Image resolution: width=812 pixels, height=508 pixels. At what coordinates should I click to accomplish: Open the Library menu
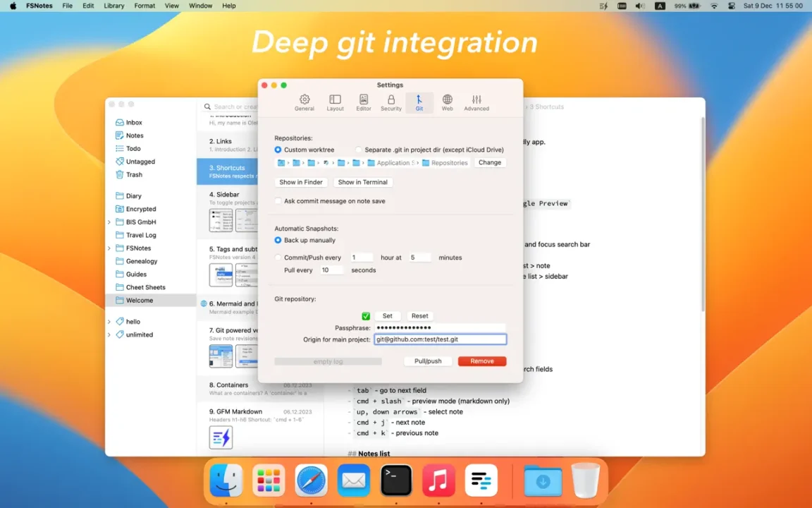point(114,6)
